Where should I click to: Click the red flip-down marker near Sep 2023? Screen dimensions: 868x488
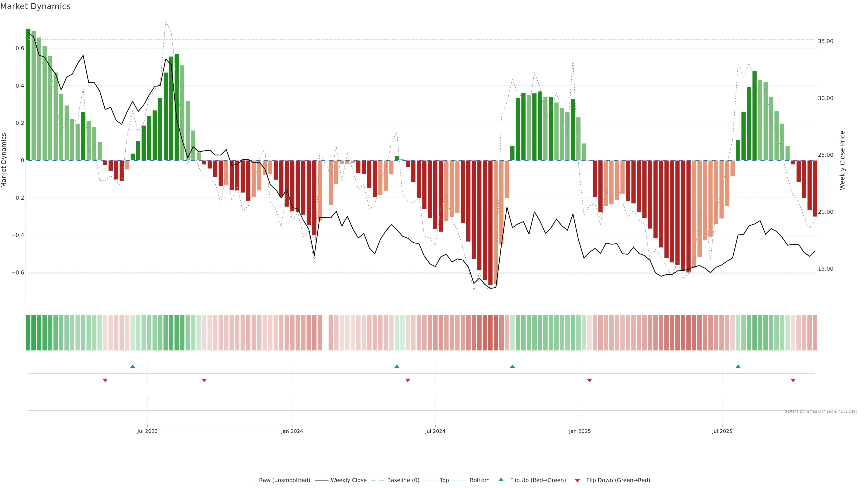(204, 380)
